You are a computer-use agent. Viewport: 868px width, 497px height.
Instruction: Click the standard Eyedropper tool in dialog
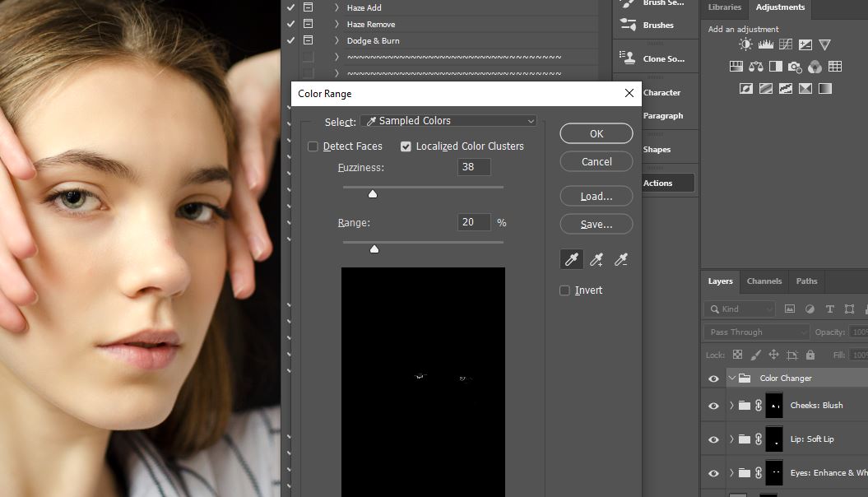coord(571,260)
